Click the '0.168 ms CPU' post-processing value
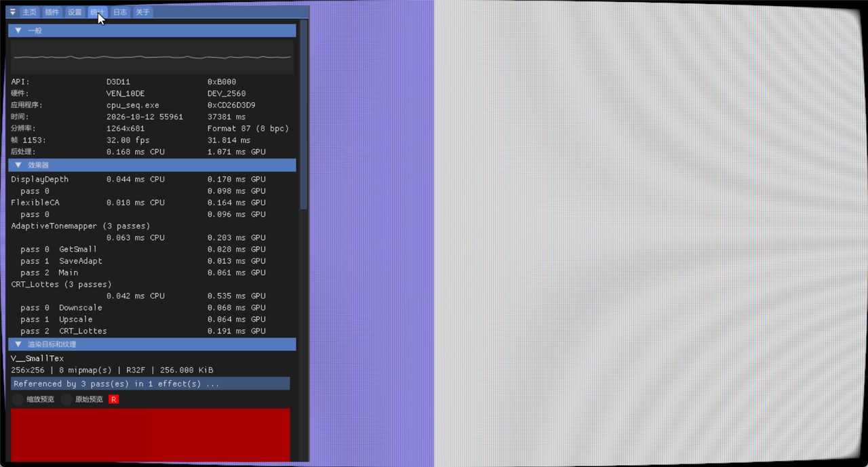Image resolution: width=868 pixels, height=467 pixels. pos(136,152)
